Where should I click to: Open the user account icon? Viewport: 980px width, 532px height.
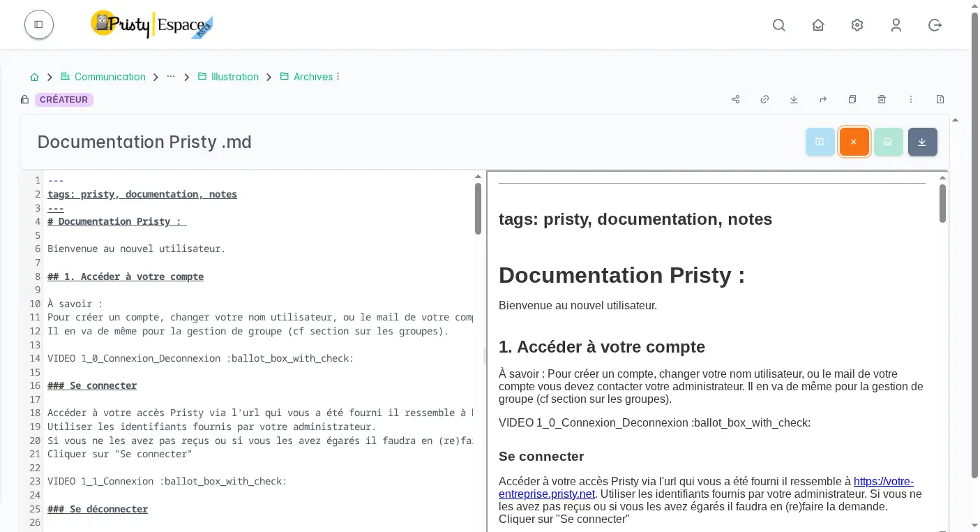tap(896, 24)
